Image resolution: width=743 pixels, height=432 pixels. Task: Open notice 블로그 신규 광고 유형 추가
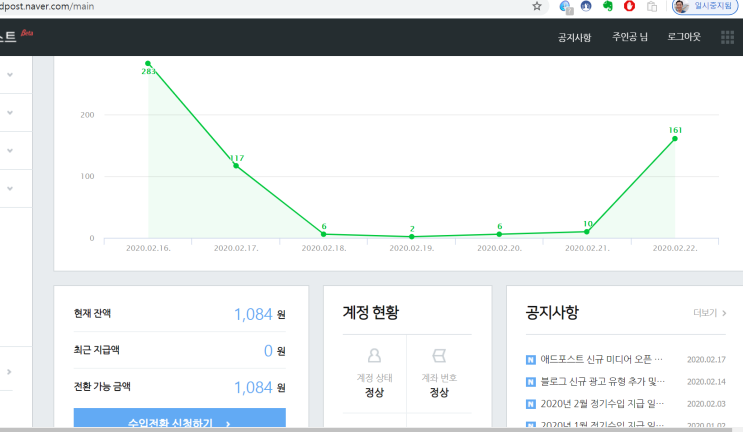(602, 381)
